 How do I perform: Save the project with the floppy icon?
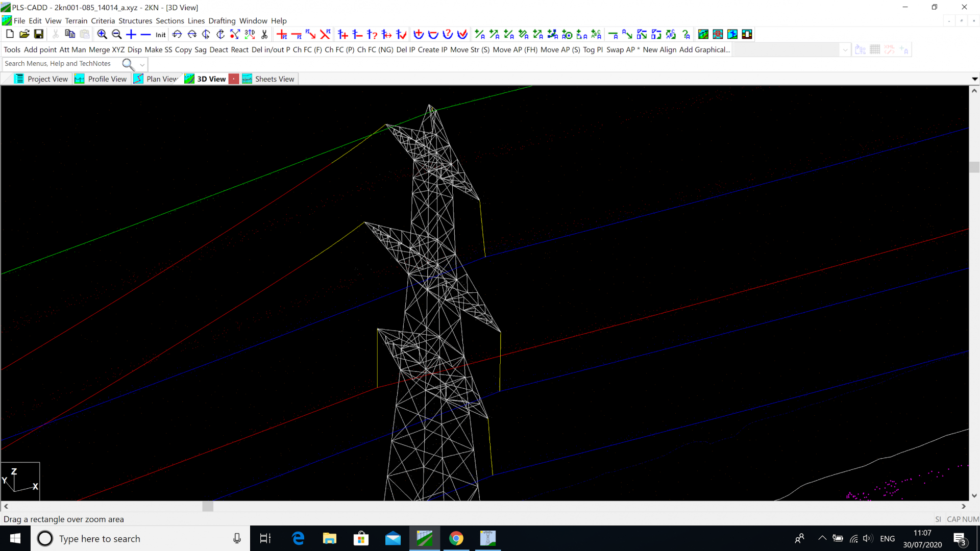pyautogui.click(x=39, y=34)
